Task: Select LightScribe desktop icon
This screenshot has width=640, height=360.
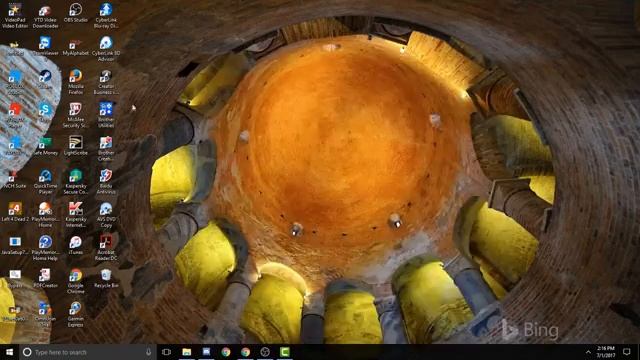Action: pyautogui.click(x=76, y=146)
